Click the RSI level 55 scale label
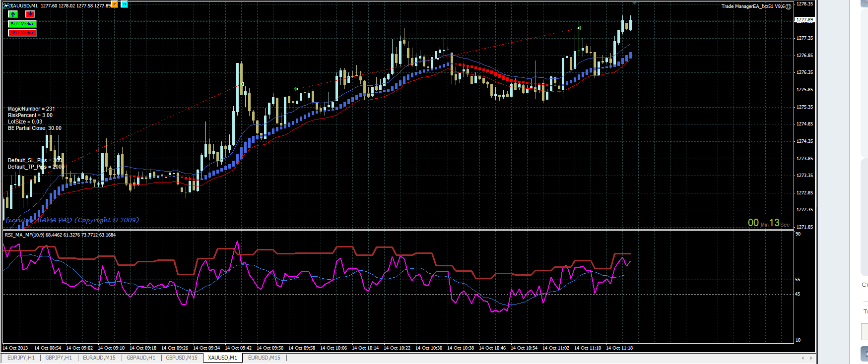The image size is (868, 364). coord(798,280)
